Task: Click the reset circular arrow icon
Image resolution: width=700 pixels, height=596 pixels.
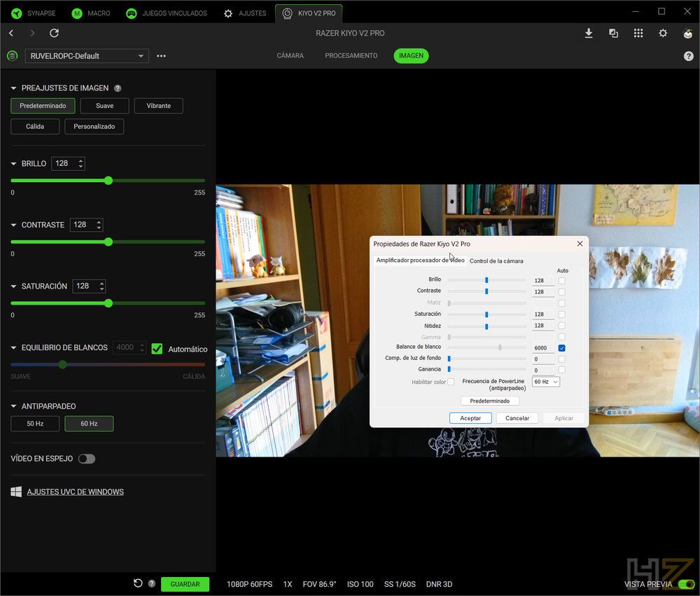Action: (x=138, y=583)
